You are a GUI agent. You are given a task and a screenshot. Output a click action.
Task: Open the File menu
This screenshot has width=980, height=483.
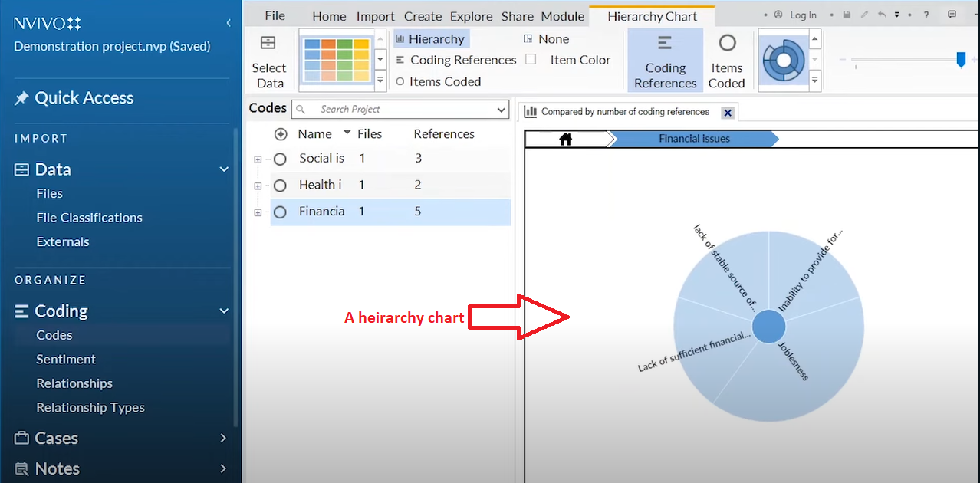[275, 15]
